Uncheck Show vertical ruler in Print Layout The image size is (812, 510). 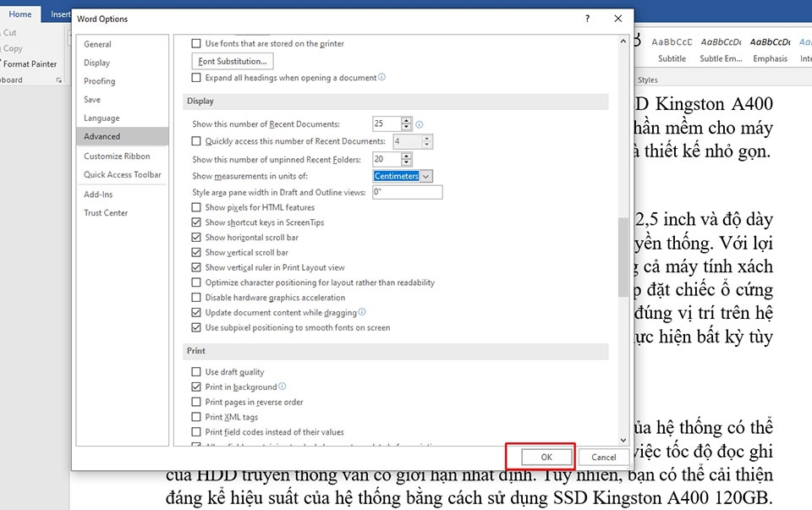(196, 267)
